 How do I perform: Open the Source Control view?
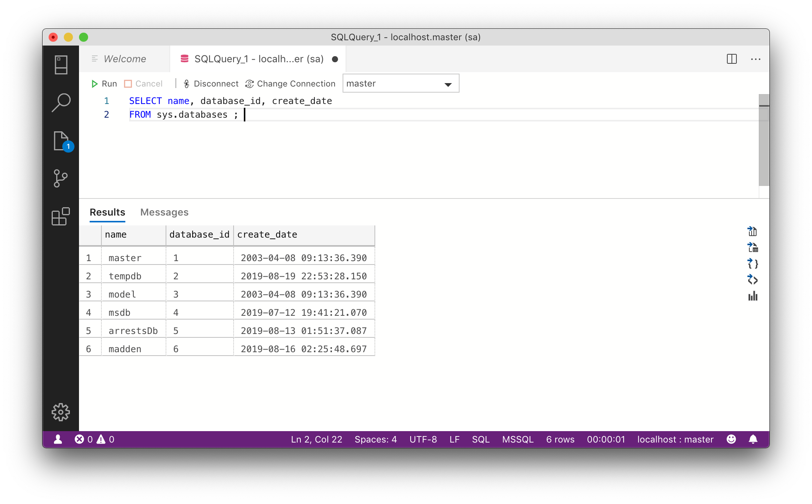pos(61,178)
